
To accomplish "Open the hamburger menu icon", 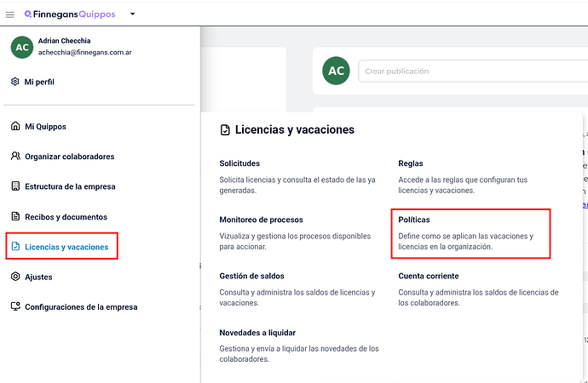I will pyautogui.click(x=10, y=14).
